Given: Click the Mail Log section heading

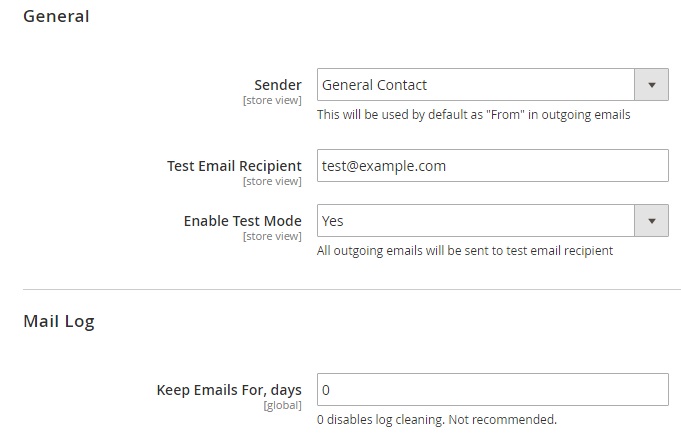Looking at the screenshot, I should tap(59, 321).
